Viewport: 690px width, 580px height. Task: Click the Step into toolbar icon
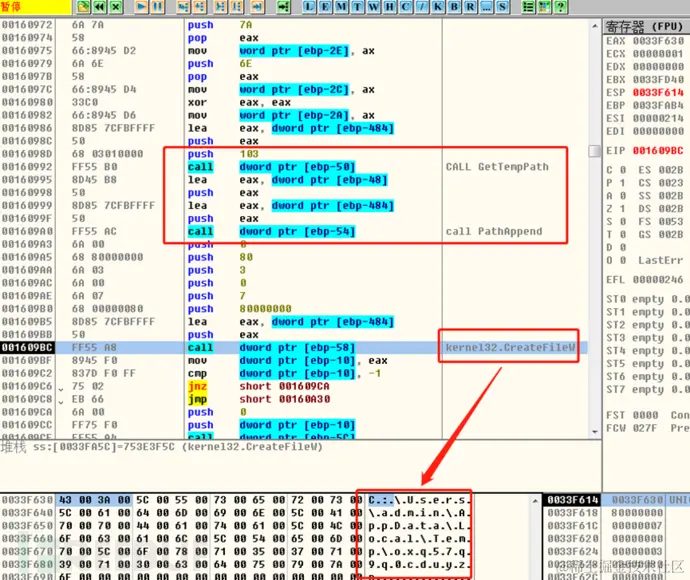coord(184,7)
